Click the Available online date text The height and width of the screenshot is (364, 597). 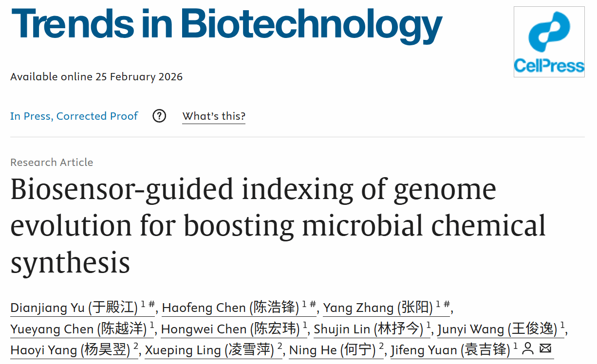[96, 77]
